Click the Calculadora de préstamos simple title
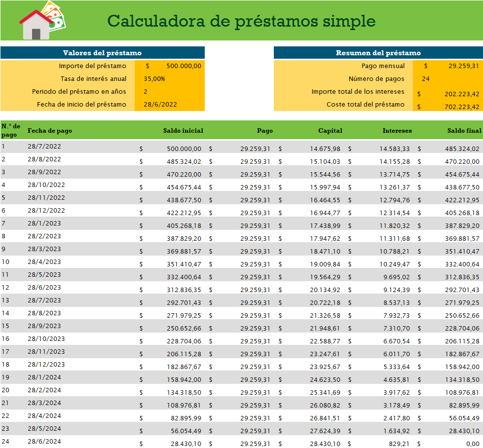The width and height of the screenshot is (483, 448). click(241, 21)
